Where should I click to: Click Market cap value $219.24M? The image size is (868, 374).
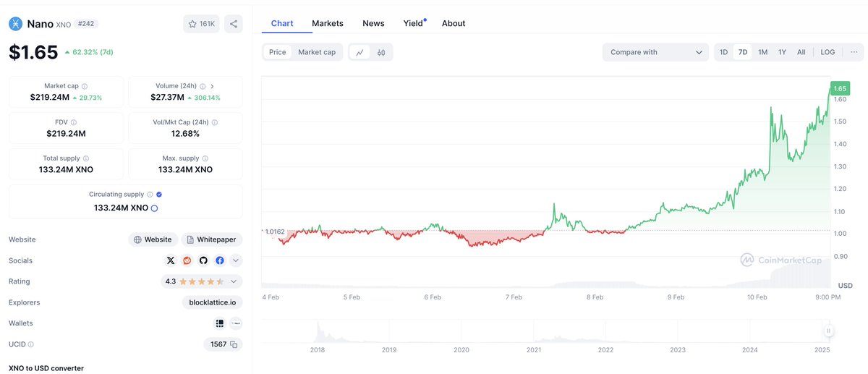(49, 97)
